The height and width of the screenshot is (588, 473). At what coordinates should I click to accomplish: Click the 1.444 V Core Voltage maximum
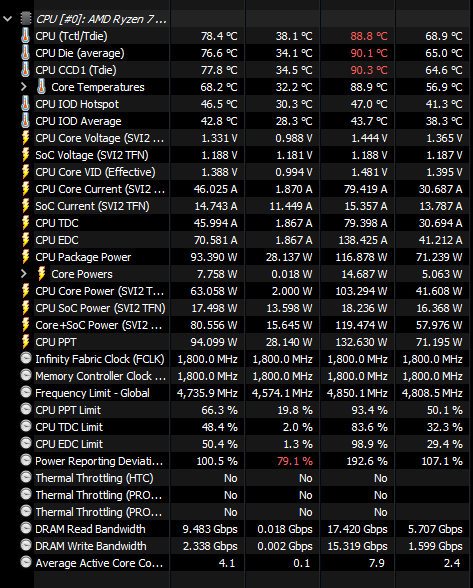coord(369,138)
